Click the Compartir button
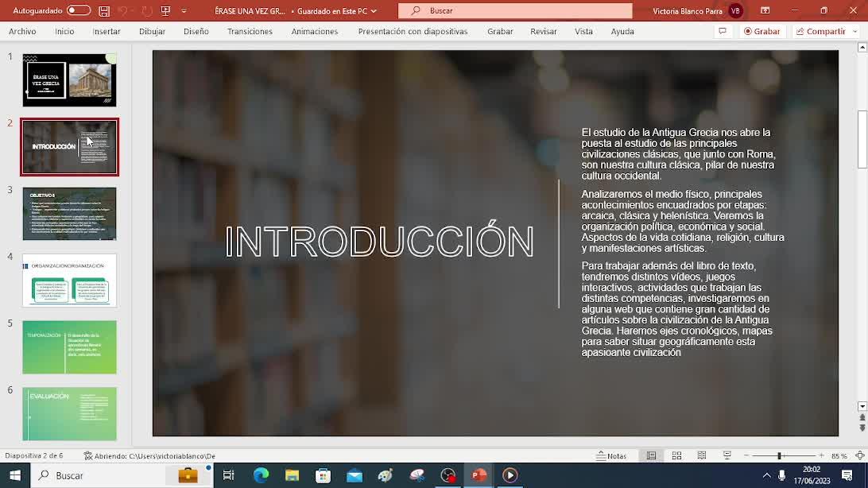Viewport: 868px width, 488px height. [x=820, y=32]
